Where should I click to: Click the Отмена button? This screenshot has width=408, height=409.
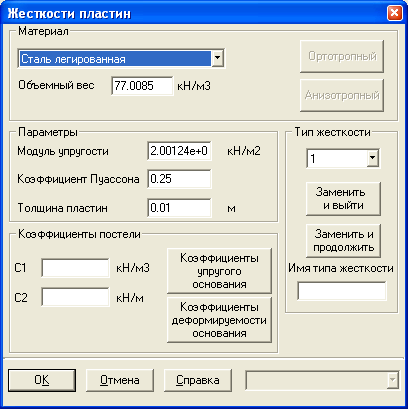120,380
